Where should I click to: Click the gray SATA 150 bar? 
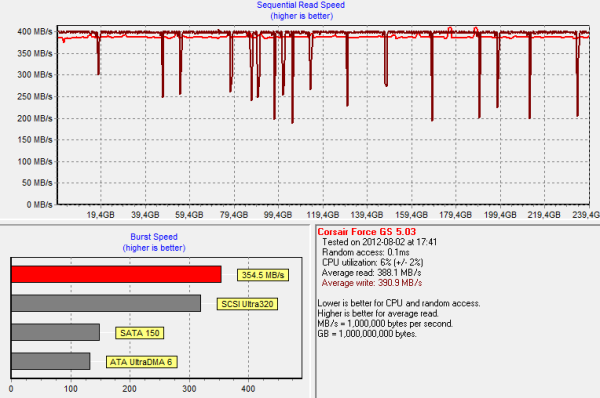(x=55, y=332)
